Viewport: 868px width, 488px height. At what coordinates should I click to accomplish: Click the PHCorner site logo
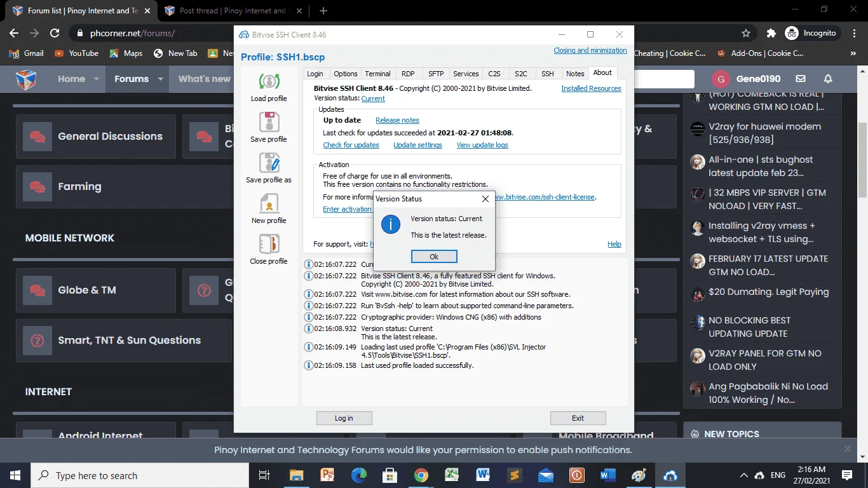pos(25,79)
